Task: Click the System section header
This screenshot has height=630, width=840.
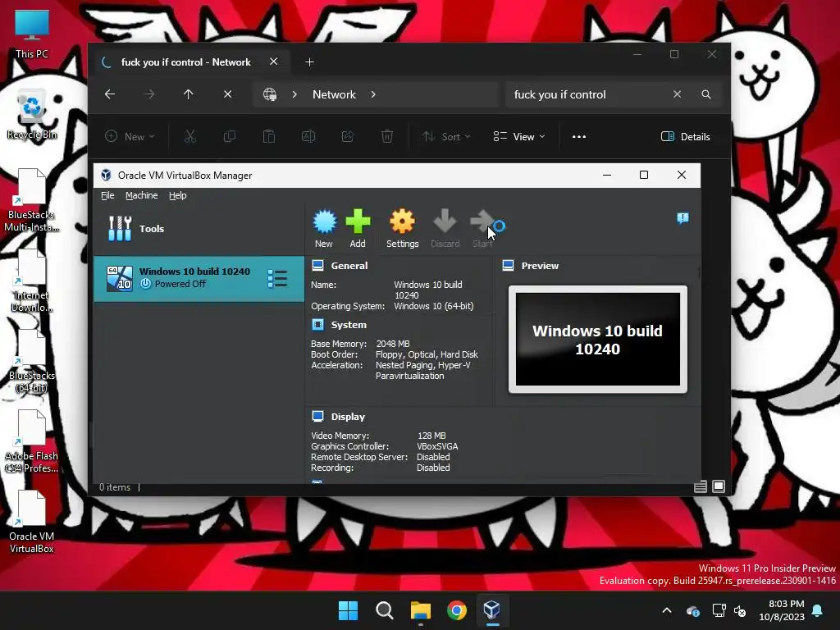Action: (x=339, y=325)
